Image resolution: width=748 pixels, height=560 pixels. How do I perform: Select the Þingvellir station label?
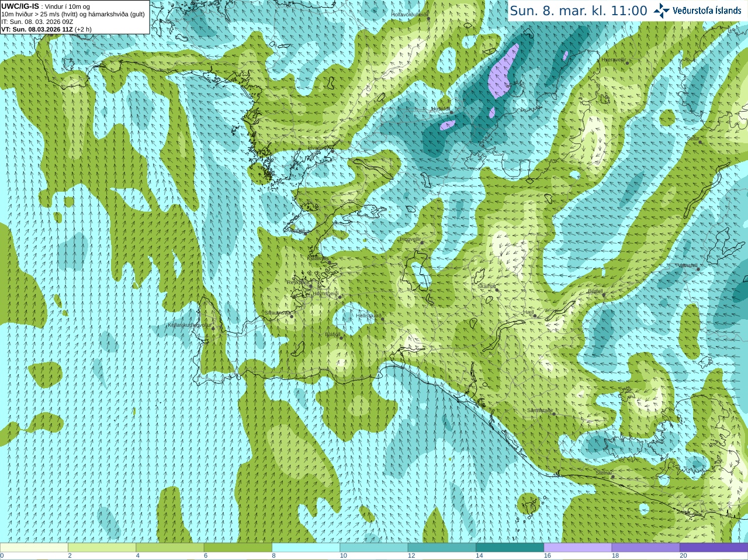click(x=410, y=239)
